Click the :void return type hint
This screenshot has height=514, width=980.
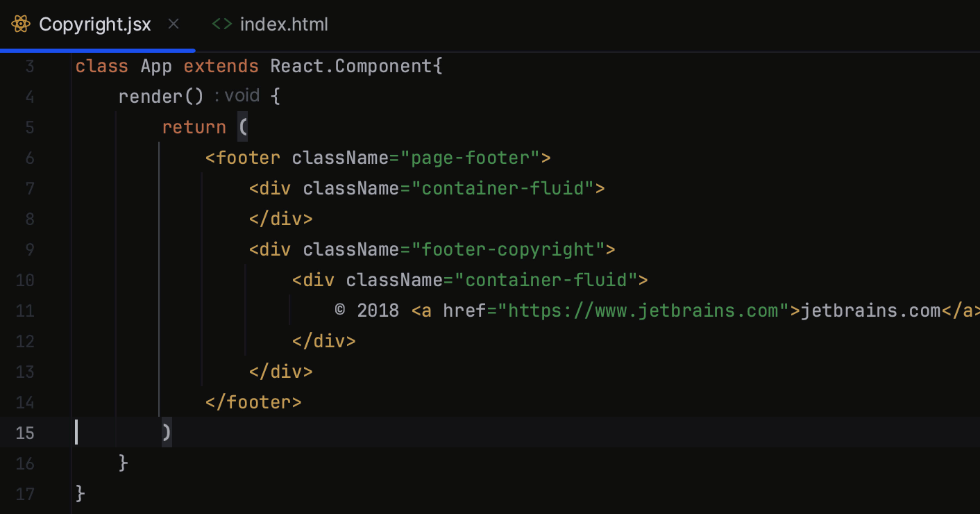coord(239,96)
